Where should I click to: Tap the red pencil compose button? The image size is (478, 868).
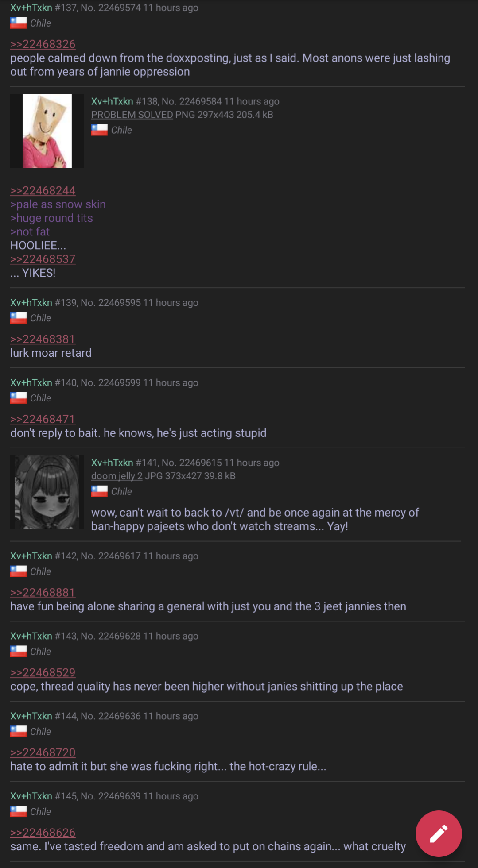(439, 833)
